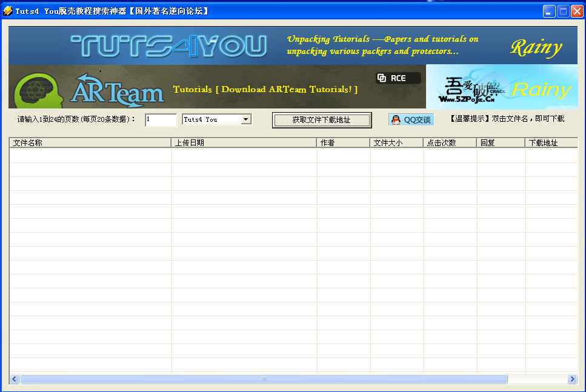Click the QQ penguin icon on QQ交谈 button
Image resolution: width=586 pixels, height=392 pixels.
point(395,119)
